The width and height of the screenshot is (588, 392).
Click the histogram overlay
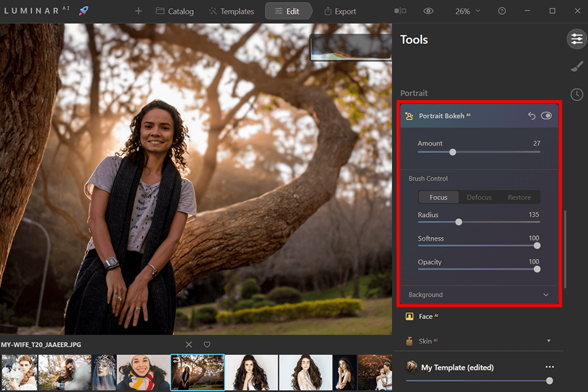point(351,47)
